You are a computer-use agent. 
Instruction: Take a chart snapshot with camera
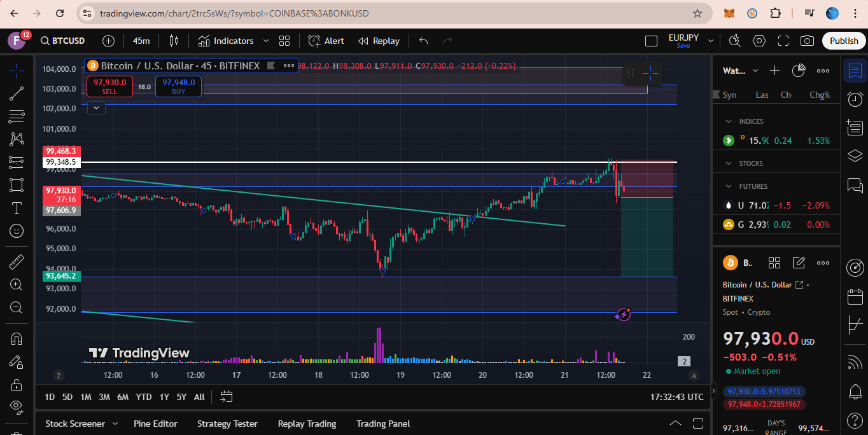click(808, 41)
